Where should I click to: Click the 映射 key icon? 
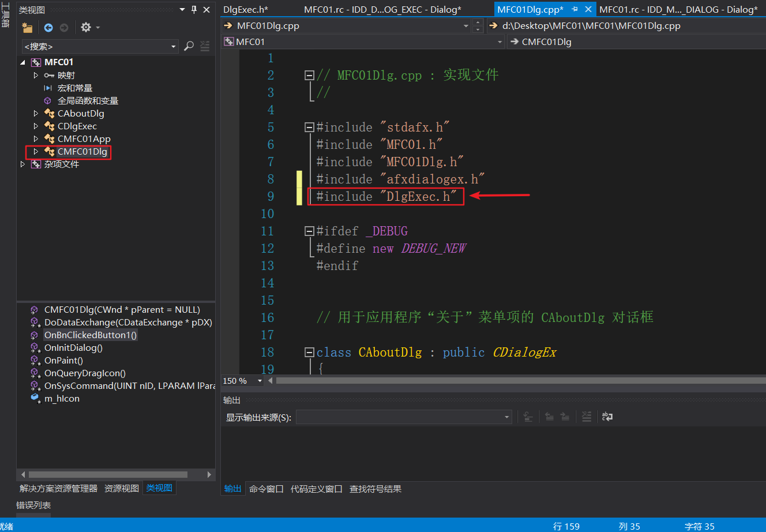tap(49, 75)
